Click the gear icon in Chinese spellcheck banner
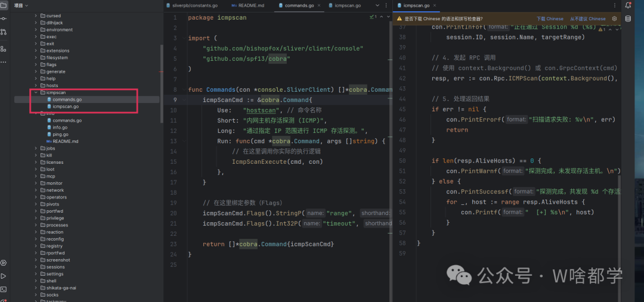Viewport: 644px width, 302px height. click(x=614, y=18)
